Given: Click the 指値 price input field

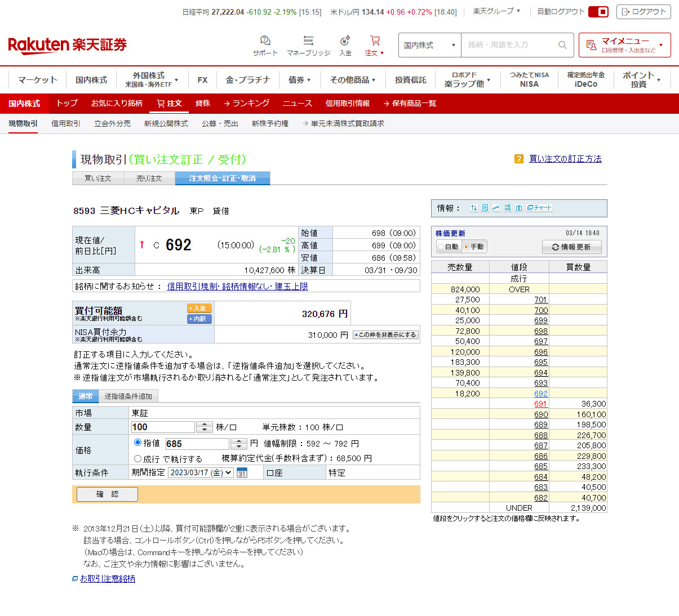Looking at the screenshot, I should pyautogui.click(x=196, y=444).
